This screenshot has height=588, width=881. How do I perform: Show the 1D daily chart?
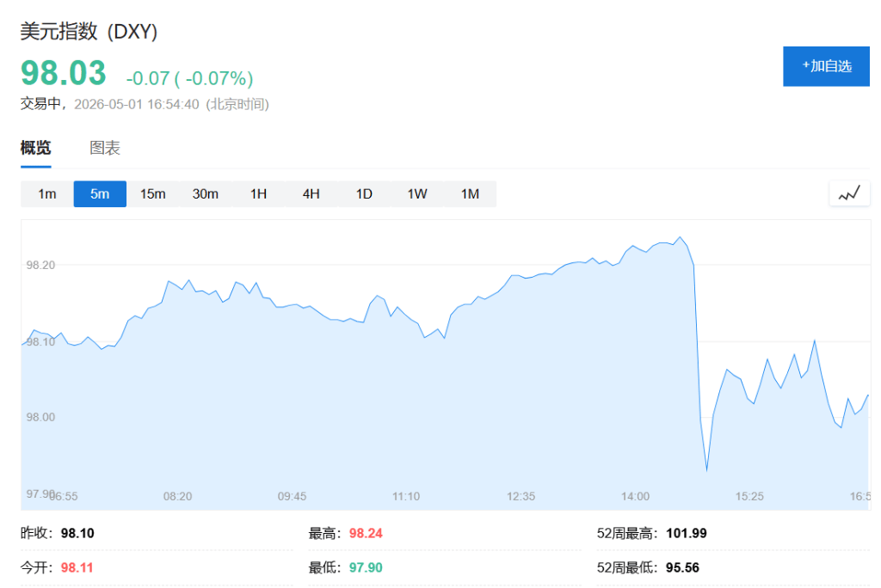pyautogui.click(x=364, y=193)
